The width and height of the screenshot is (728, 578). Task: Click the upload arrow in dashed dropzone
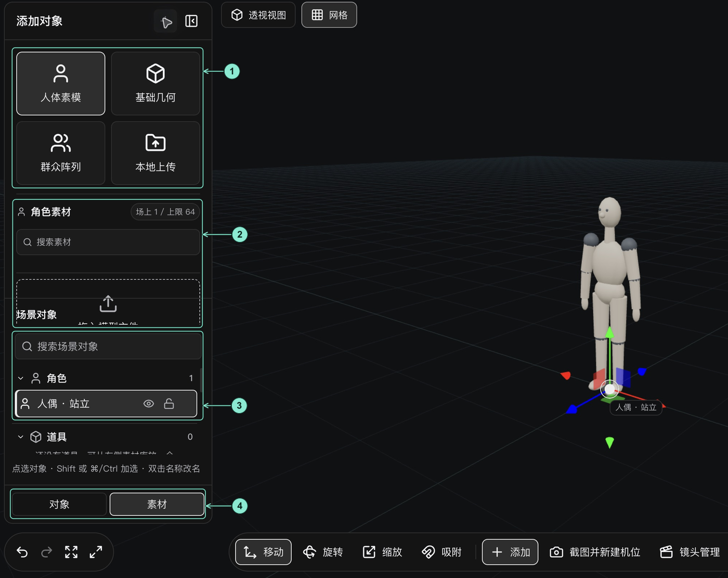click(108, 304)
